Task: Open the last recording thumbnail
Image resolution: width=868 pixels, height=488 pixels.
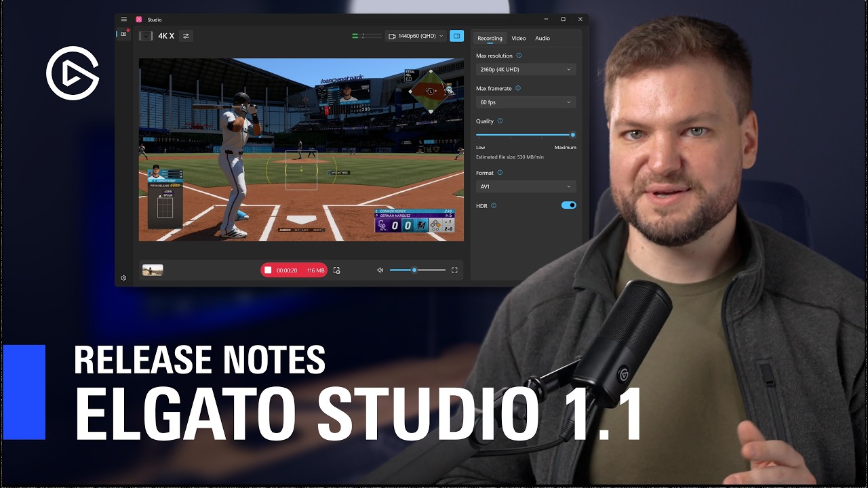Action: click(x=153, y=270)
